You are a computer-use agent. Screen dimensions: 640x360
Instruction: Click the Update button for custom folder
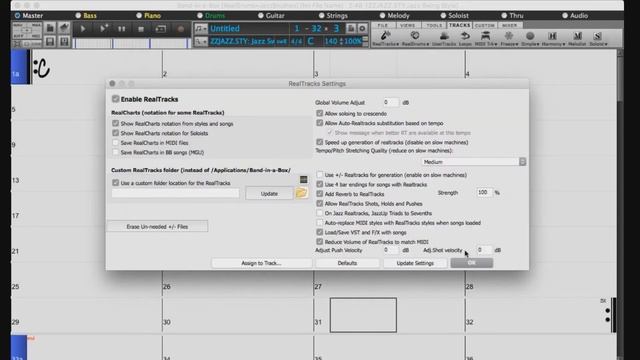[x=269, y=193]
